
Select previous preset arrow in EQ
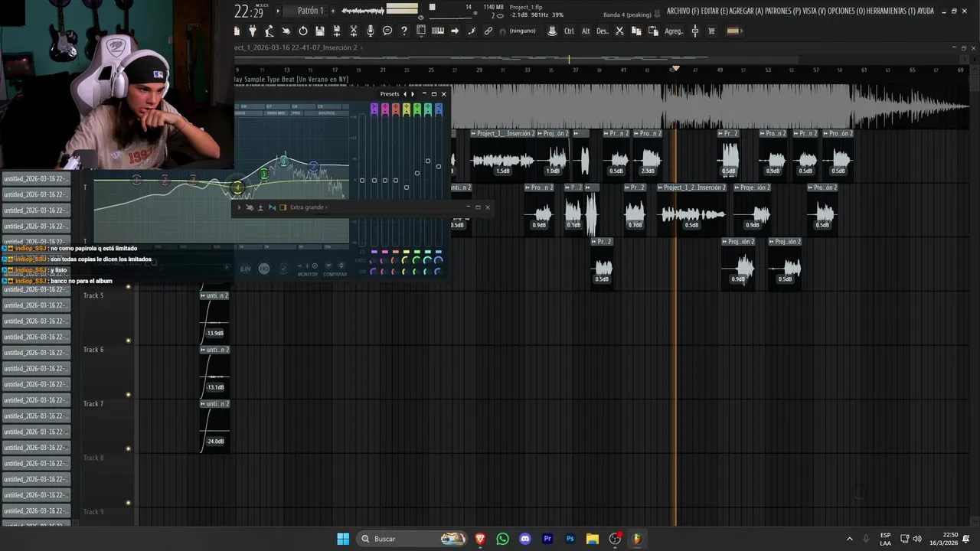click(x=405, y=94)
